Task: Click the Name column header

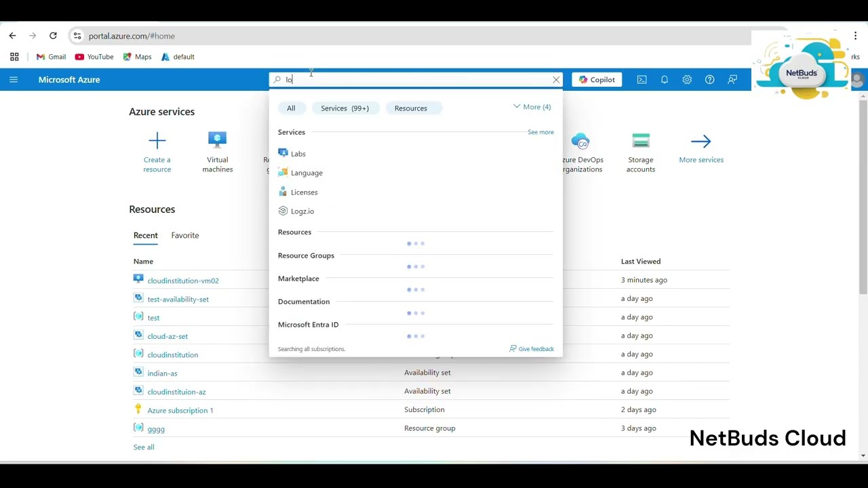Action: coord(143,261)
